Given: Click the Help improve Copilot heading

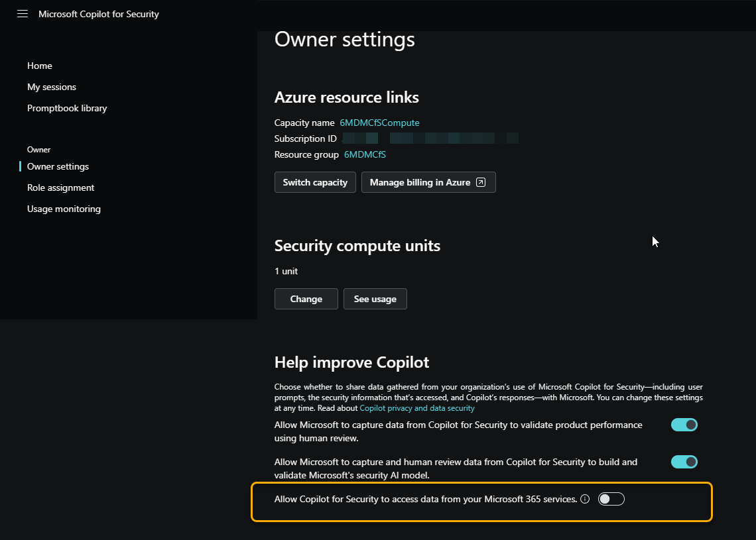Looking at the screenshot, I should 351,362.
